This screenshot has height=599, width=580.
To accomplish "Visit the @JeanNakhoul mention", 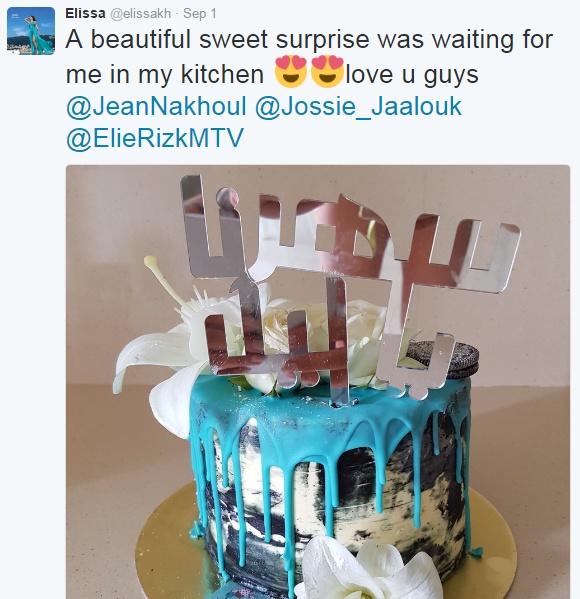I will point(156,106).
